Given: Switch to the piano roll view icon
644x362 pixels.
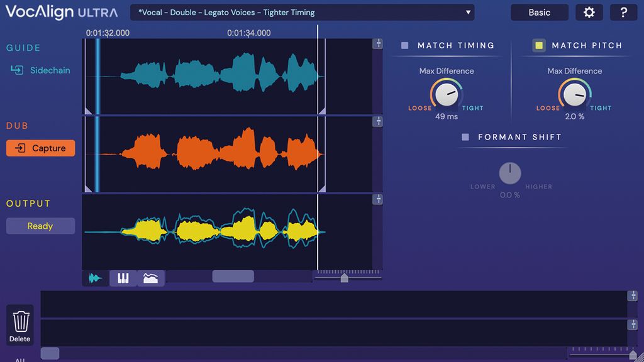Looking at the screenshot, I should tap(123, 277).
